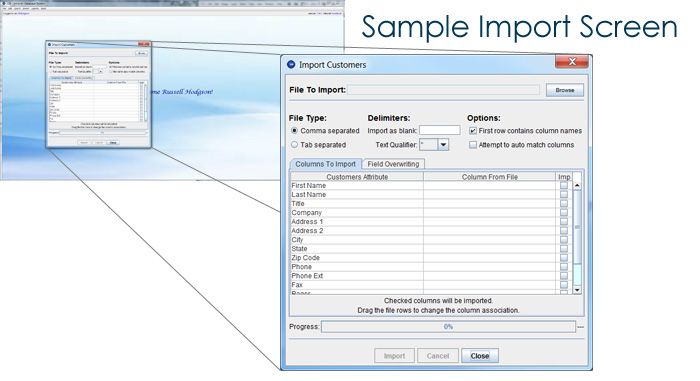Select the Phone Ext attribute row

pos(357,276)
